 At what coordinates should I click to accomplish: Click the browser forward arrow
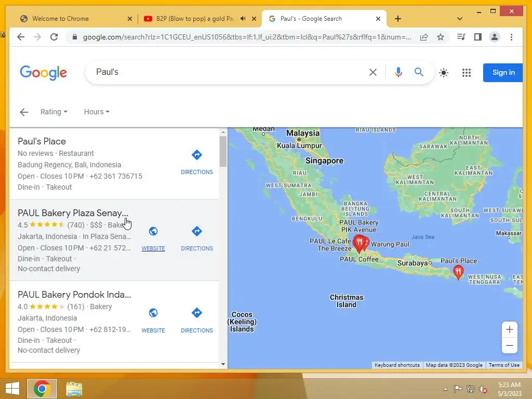pyautogui.click(x=37, y=37)
